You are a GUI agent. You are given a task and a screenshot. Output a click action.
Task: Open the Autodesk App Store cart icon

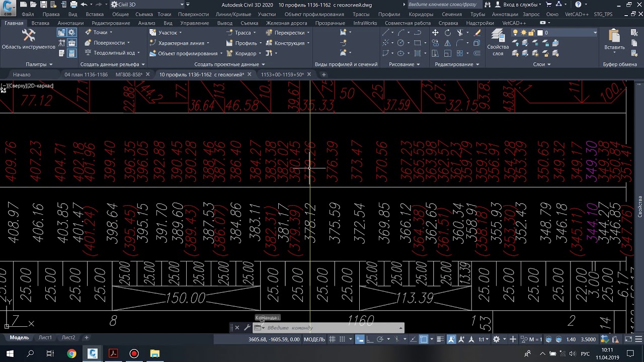[x=549, y=5]
